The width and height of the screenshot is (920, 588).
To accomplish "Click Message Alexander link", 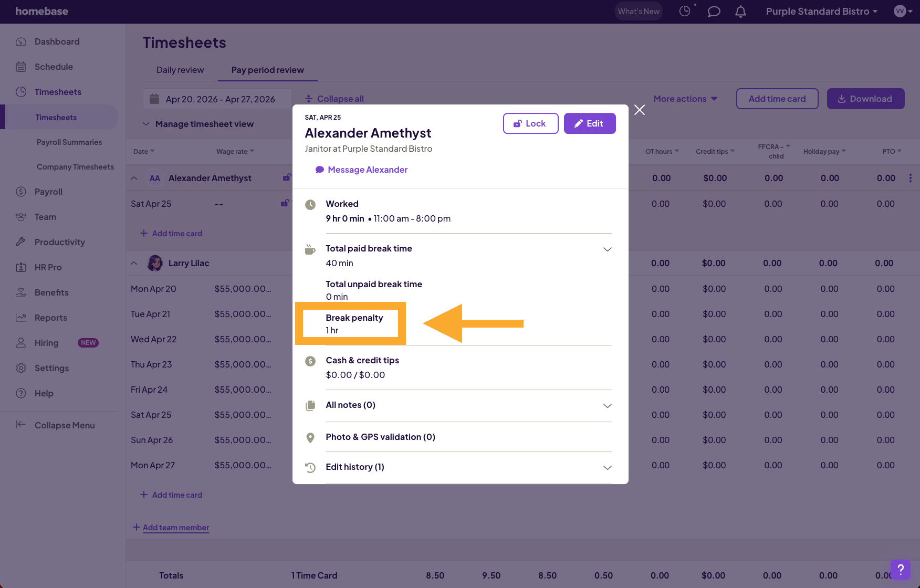I will coord(361,170).
